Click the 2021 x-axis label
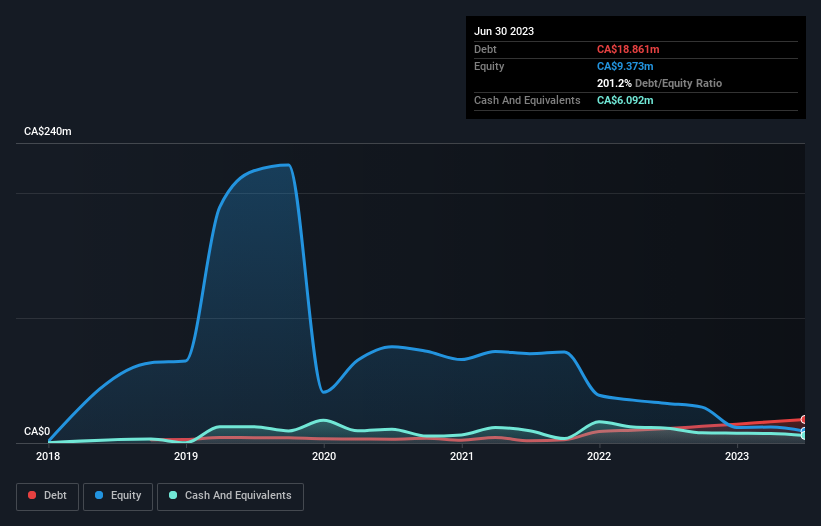Screen dimensions: 821x526 (x=461, y=456)
